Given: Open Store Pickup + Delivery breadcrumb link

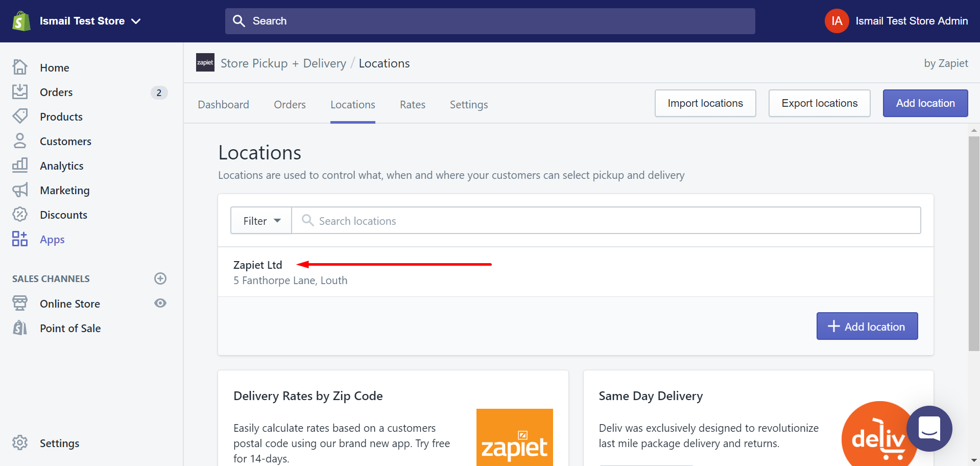Looking at the screenshot, I should click(x=283, y=63).
